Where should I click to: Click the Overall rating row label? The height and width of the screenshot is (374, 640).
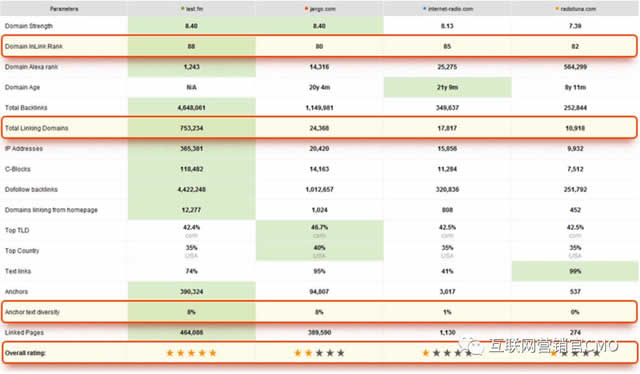(x=25, y=353)
